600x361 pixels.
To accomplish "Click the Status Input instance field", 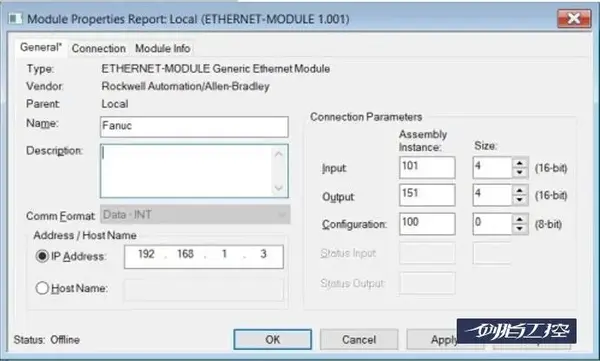I will point(427,253).
